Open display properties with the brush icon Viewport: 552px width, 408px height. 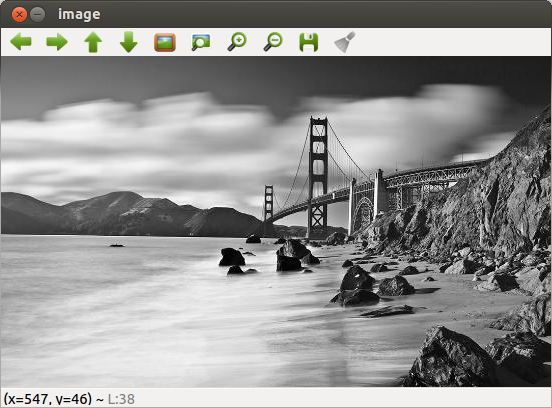[x=345, y=42]
